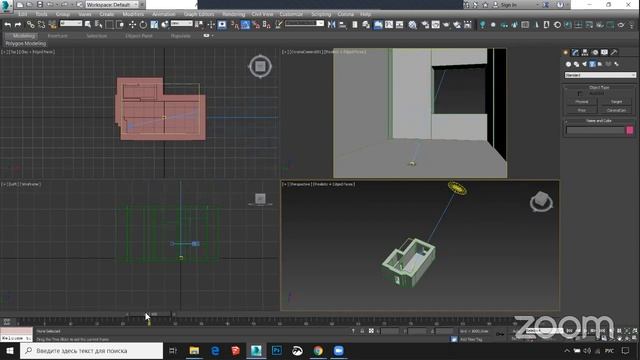Viewport: 640px width, 360px height.
Task: Open the Rendering menu
Action: pyautogui.click(x=233, y=14)
